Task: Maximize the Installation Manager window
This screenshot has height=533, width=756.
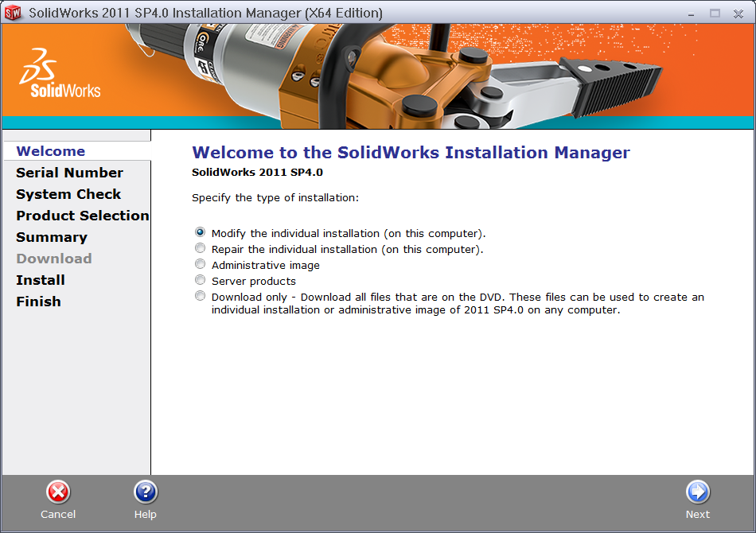Action: 715,14
